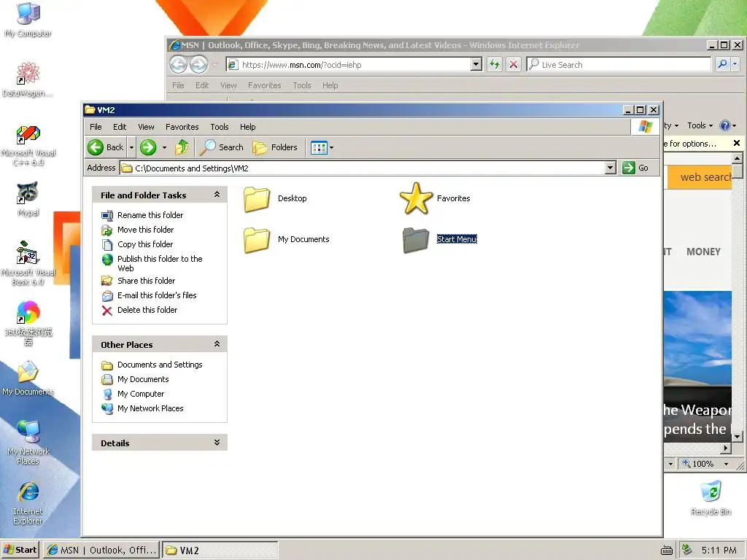Go up one folder level
Viewport: 747px width, 560px height.
click(182, 147)
